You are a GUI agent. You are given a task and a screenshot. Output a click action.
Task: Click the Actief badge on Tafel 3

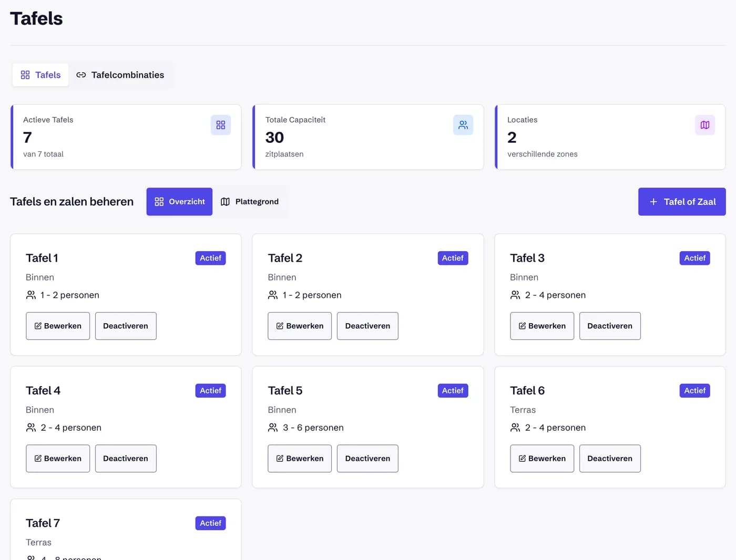click(694, 258)
